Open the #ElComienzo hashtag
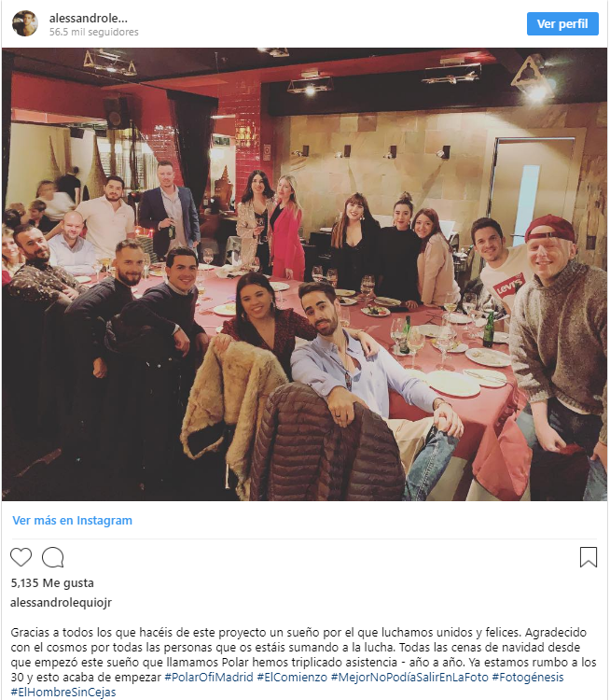This screenshot has height=700, width=610. tap(292, 677)
